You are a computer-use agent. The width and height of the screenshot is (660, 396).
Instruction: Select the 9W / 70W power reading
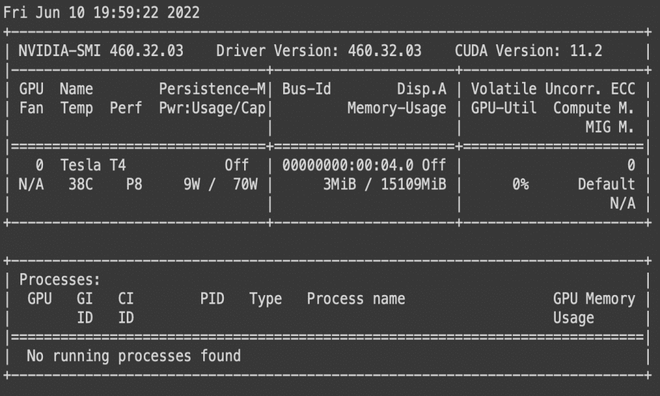click(221, 184)
